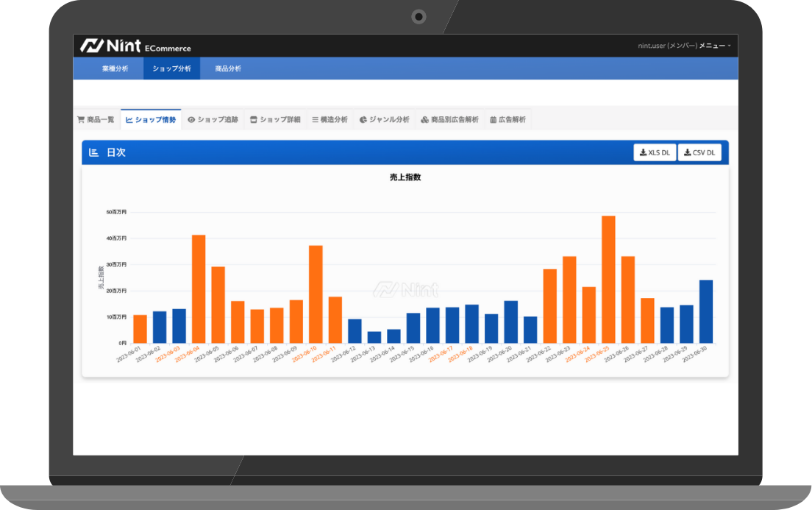Image resolution: width=812 pixels, height=510 pixels.
Task: Click the blue bar for 2023-06-30
Action: click(705, 311)
